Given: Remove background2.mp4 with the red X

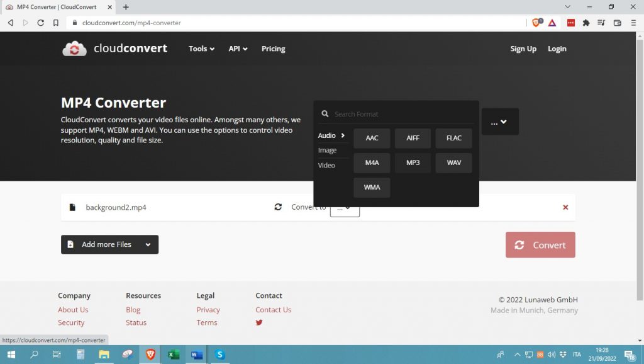Looking at the screenshot, I should click(x=565, y=207).
